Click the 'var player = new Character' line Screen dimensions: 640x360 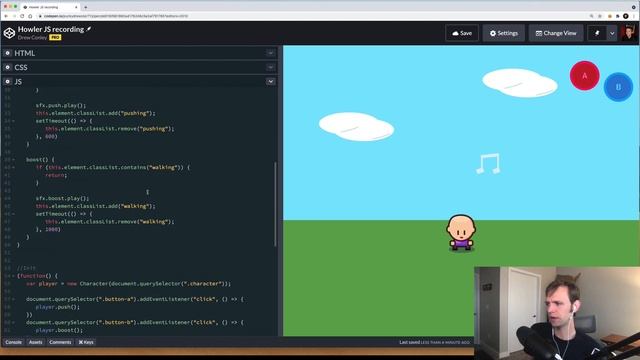(128, 284)
